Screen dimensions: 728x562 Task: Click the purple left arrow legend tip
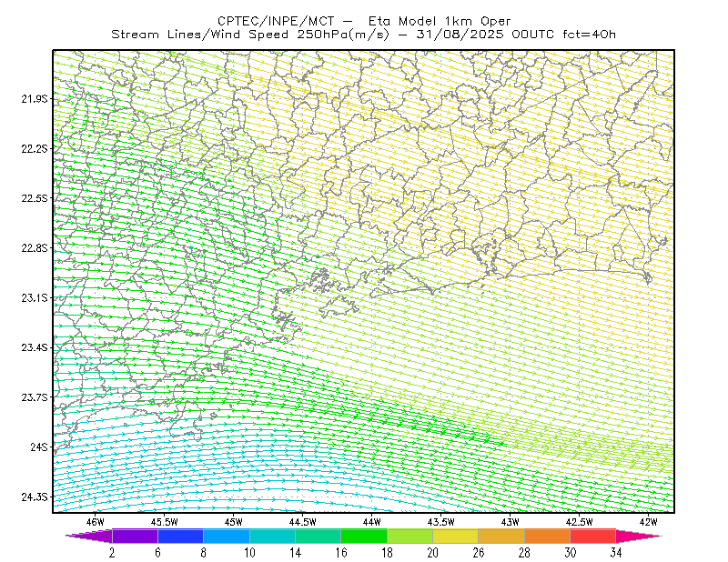pos(88,536)
